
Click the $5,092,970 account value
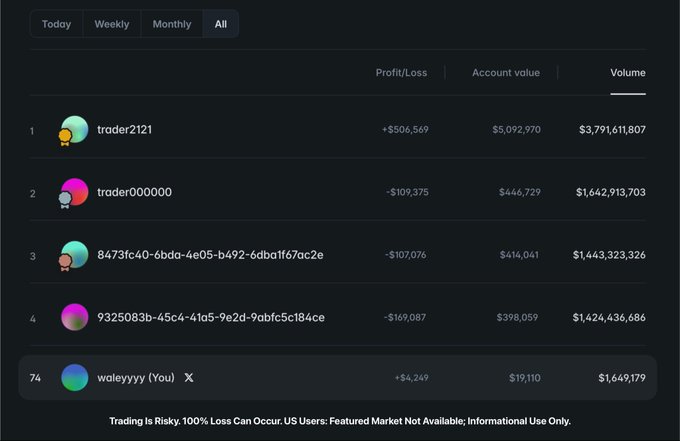516,129
